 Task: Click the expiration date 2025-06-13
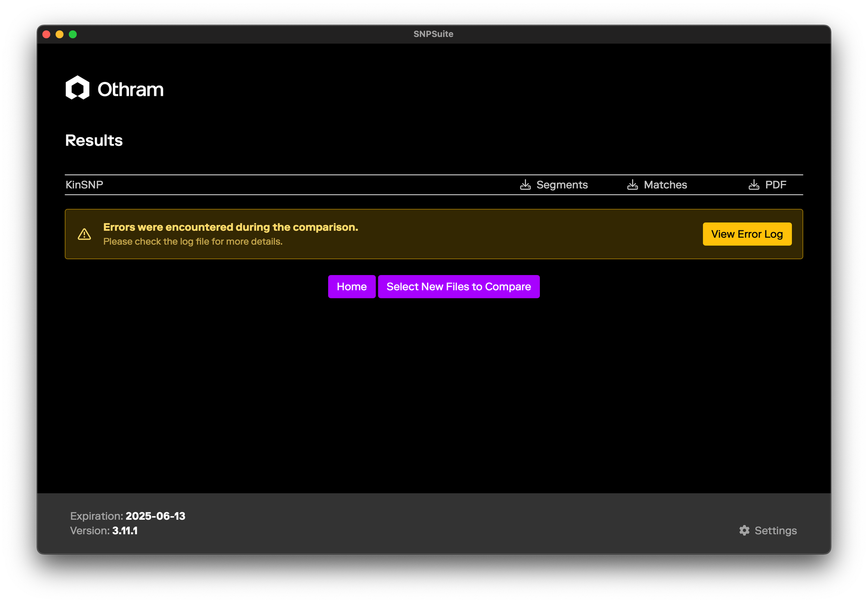[x=155, y=516]
